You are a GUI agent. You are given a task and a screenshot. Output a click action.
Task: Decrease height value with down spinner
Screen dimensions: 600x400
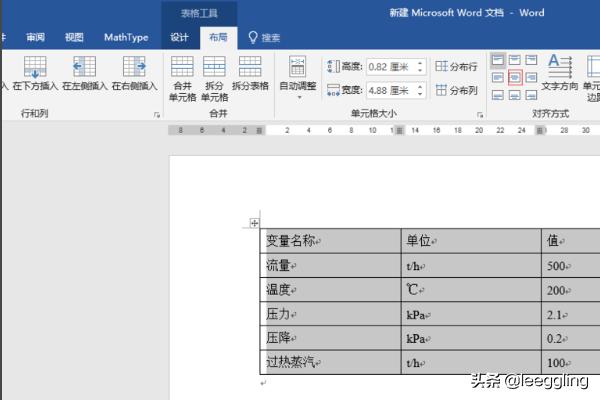click(420, 71)
